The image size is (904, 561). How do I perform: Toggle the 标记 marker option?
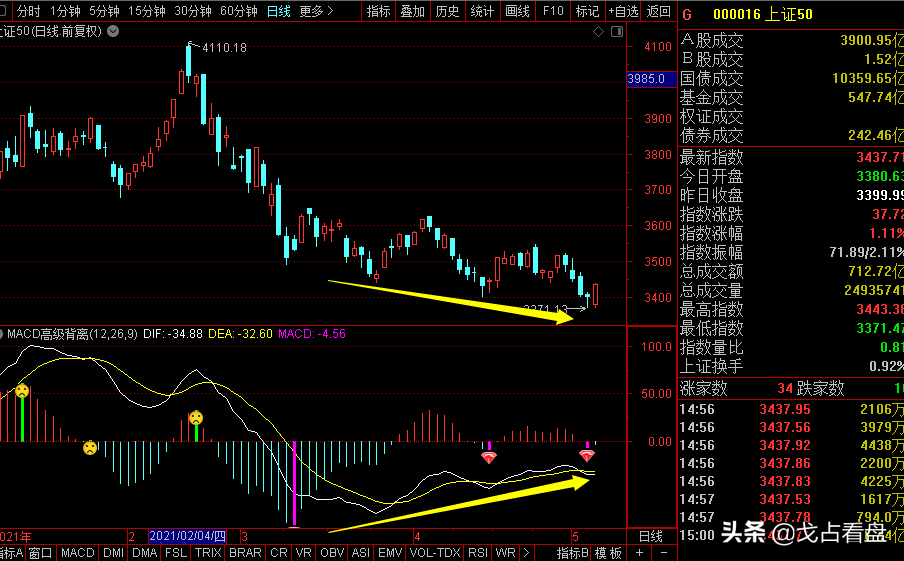(588, 11)
